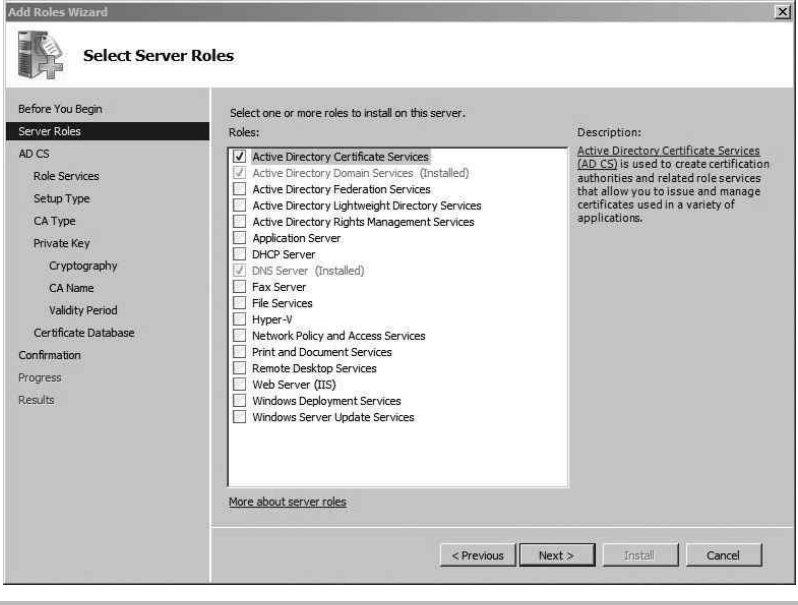Image resolution: width=798 pixels, height=605 pixels.
Task: Click Next to continue the wizard
Action: pos(557,555)
